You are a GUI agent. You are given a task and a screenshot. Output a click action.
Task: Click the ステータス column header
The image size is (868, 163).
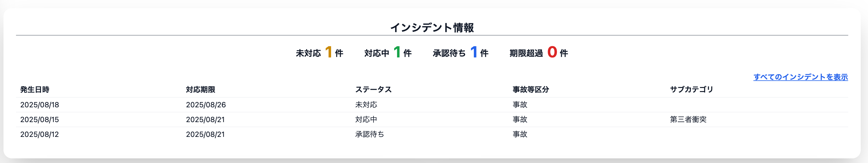click(x=373, y=89)
